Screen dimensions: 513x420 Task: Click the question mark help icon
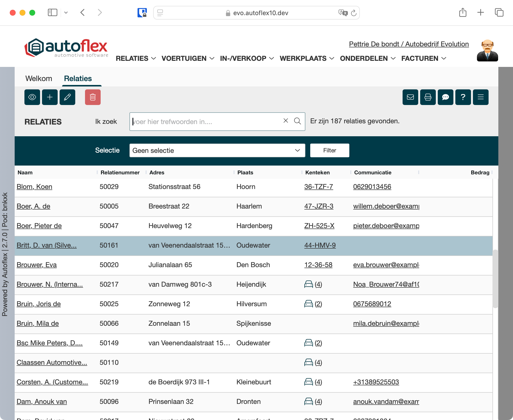point(463,97)
